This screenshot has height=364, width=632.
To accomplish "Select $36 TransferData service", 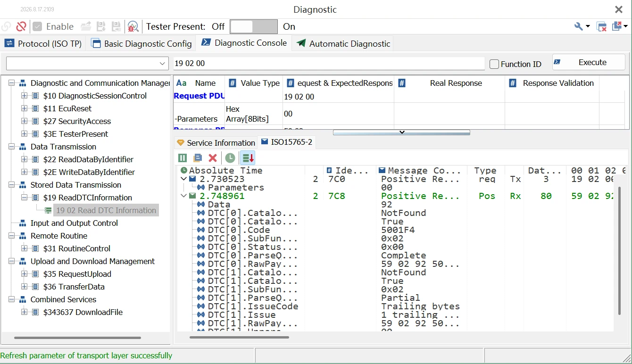I will (x=74, y=287).
